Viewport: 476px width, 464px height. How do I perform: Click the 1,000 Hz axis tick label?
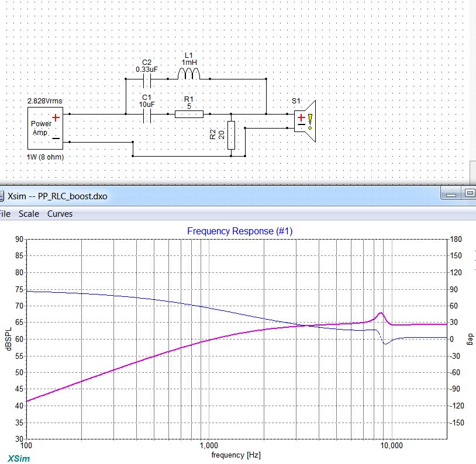point(209,446)
